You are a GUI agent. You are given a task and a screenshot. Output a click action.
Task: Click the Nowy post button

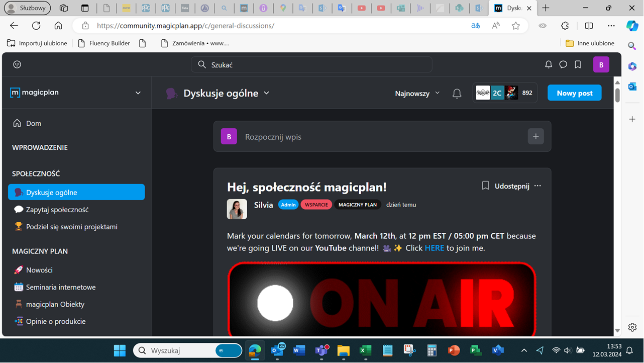coord(574,93)
